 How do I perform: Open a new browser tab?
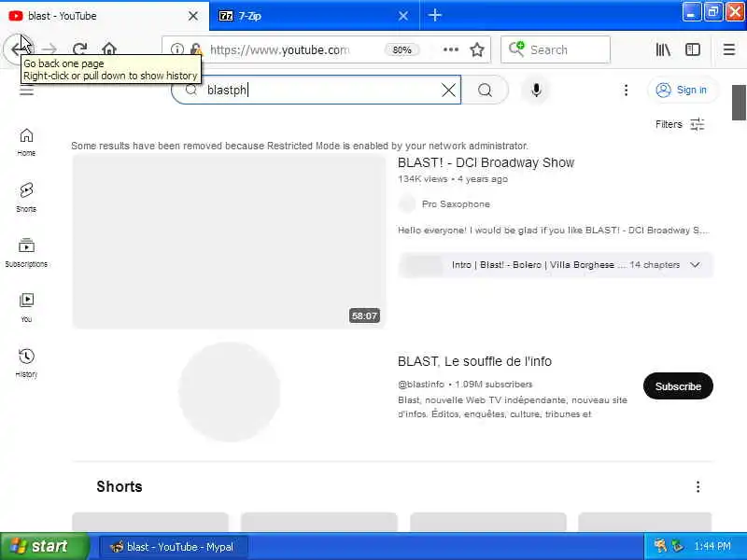(434, 15)
